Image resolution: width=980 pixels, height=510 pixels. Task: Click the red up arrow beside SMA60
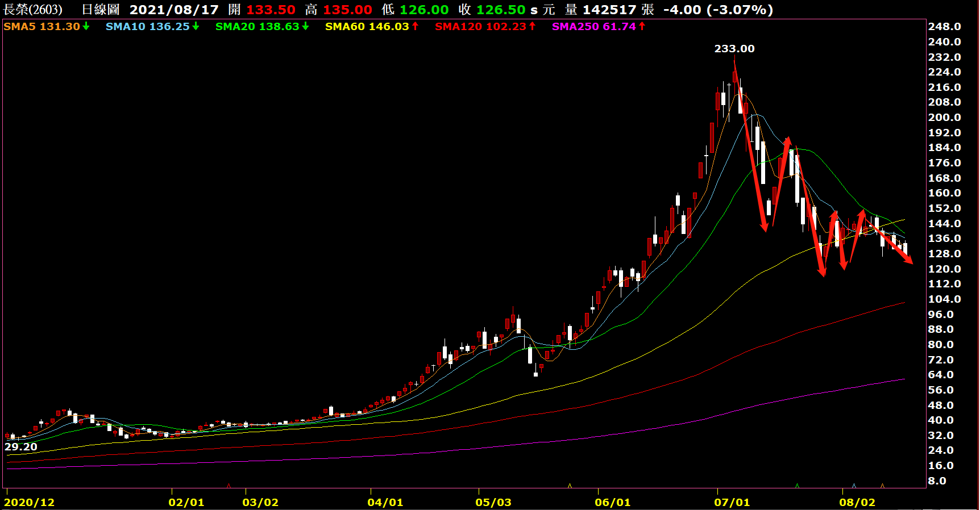pyautogui.click(x=416, y=26)
